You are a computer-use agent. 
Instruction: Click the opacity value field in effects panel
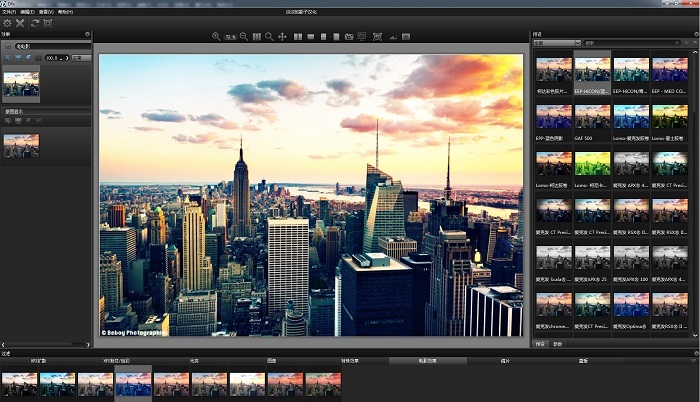tap(50, 58)
